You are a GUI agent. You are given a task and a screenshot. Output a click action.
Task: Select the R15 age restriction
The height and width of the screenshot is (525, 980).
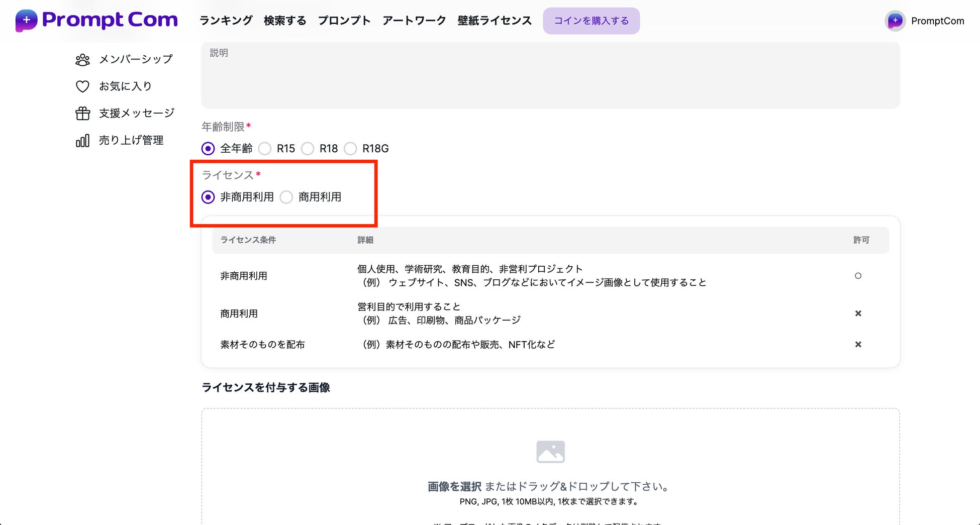pos(265,149)
